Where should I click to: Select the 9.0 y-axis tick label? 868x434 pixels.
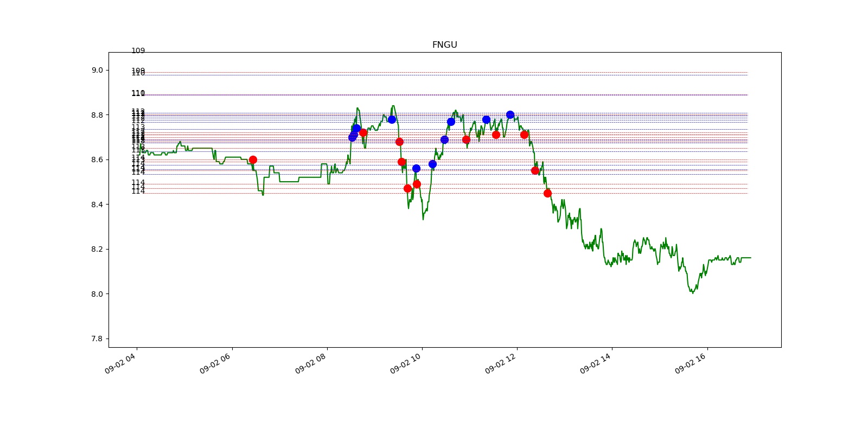click(x=97, y=70)
